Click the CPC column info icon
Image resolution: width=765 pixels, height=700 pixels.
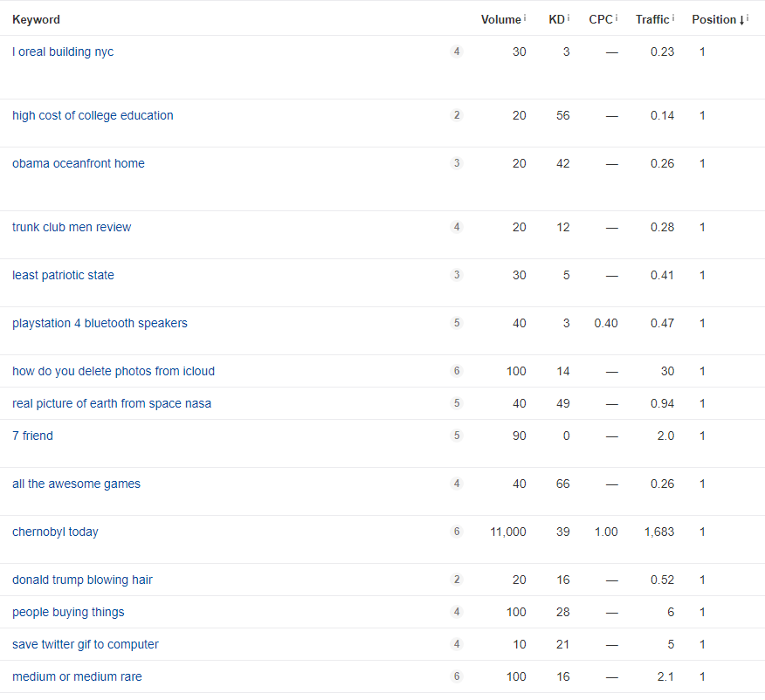617,19
